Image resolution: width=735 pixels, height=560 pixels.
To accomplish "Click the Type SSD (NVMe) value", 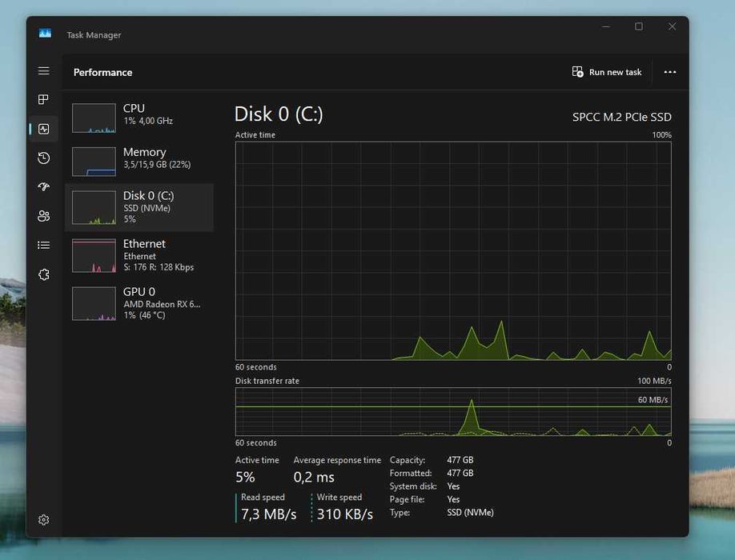I will pos(470,512).
